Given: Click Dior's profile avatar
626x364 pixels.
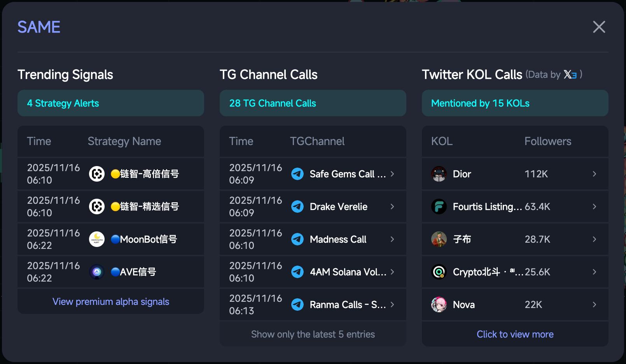Looking at the screenshot, I should 439,174.
